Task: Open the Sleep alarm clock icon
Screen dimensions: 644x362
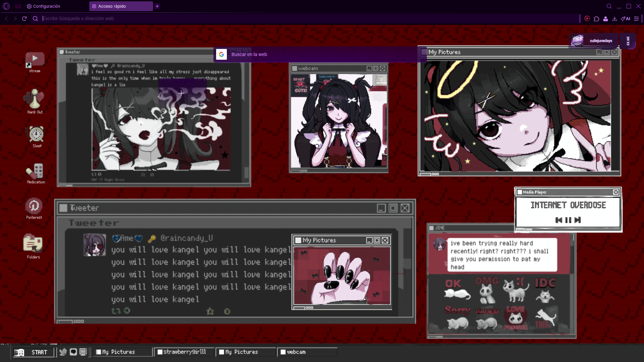Action: [x=36, y=137]
